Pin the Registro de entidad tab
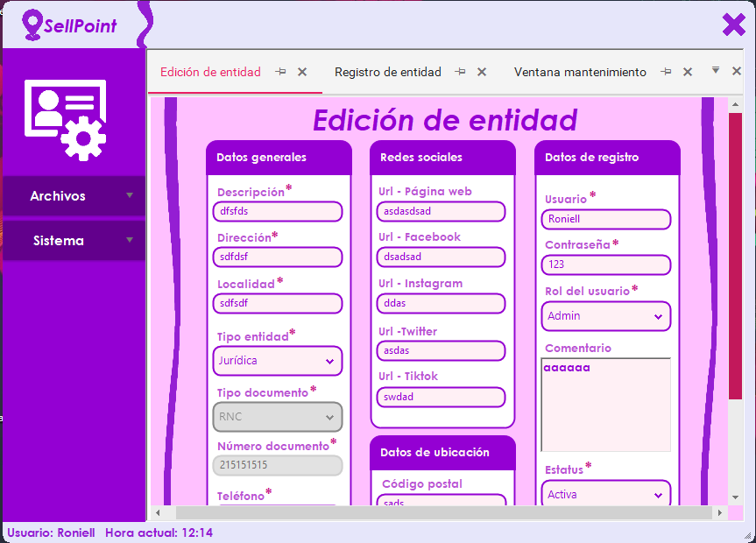Viewport: 756px width, 543px height. tap(461, 72)
